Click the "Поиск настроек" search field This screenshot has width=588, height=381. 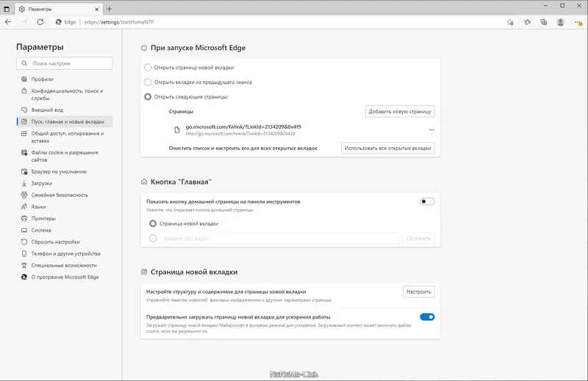pos(65,63)
